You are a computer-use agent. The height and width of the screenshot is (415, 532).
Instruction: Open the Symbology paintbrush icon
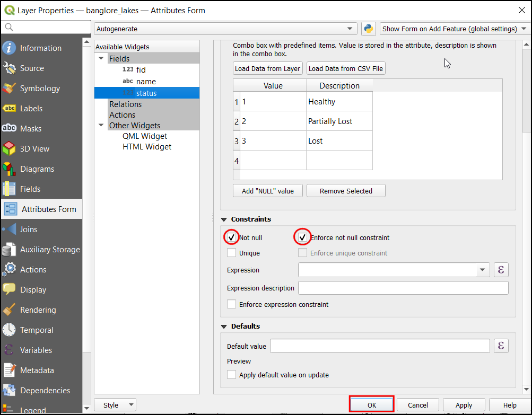pos(9,88)
